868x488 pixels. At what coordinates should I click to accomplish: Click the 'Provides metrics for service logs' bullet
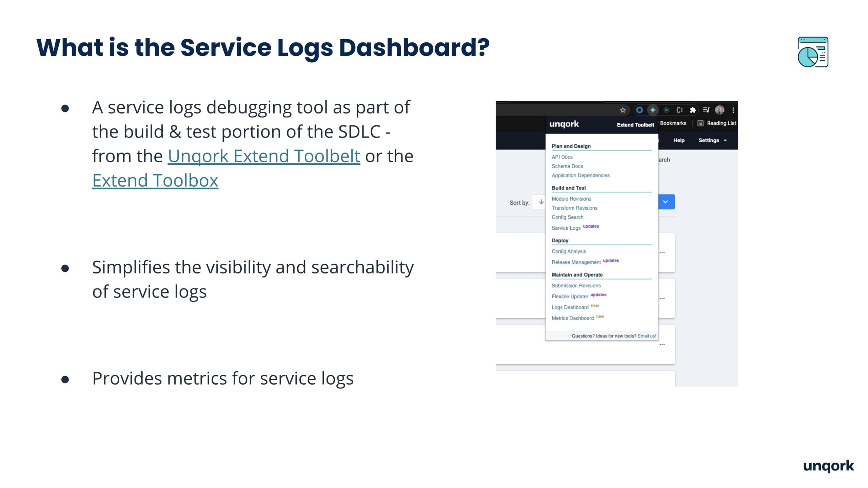coord(223,379)
